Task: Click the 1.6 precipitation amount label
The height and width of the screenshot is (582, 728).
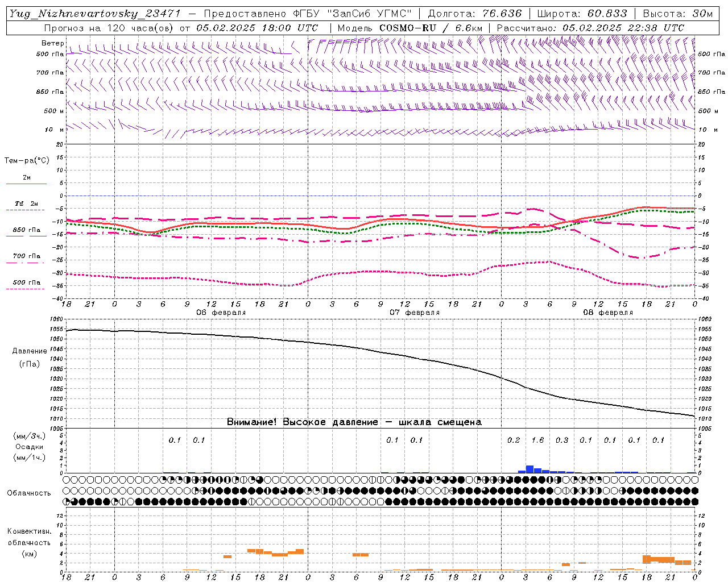Action: [537, 440]
